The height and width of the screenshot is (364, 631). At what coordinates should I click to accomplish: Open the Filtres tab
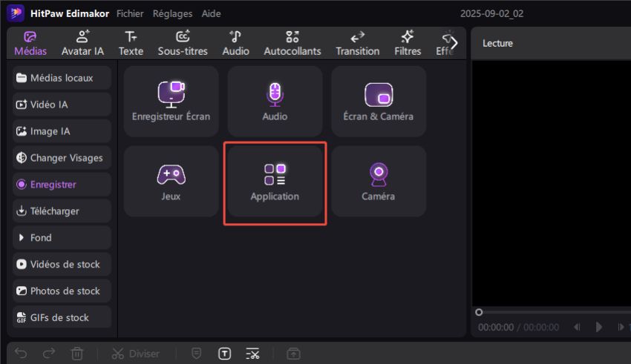coord(408,44)
